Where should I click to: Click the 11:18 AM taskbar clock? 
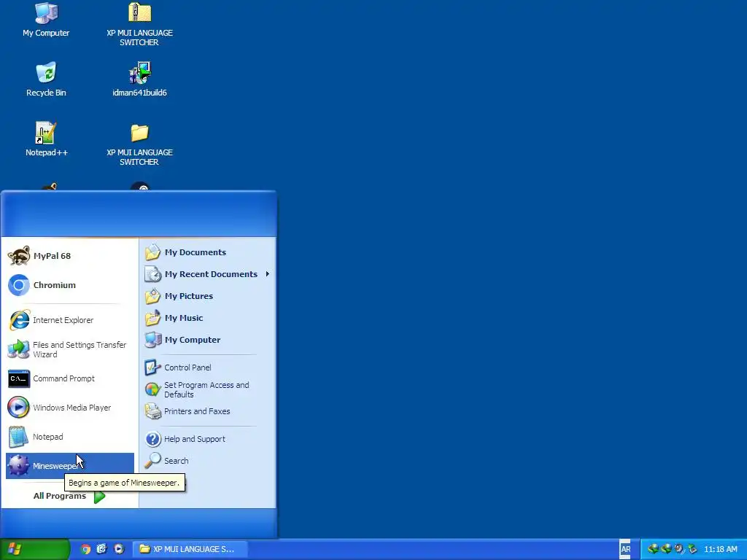click(x=721, y=549)
